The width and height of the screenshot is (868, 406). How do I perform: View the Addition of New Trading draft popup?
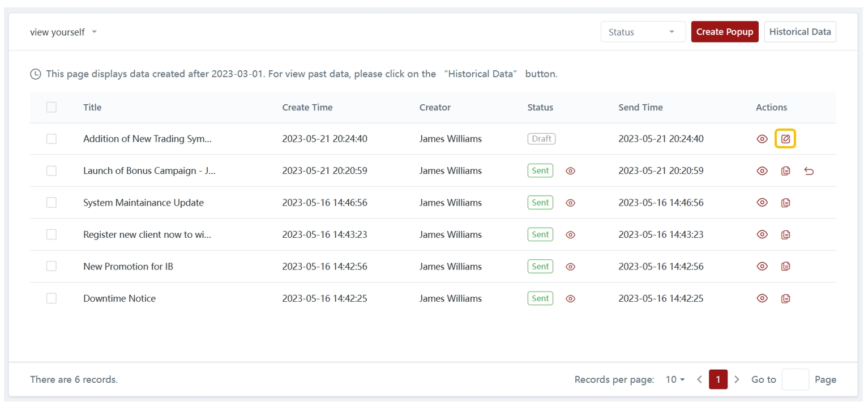pyautogui.click(x=762, y=139)
